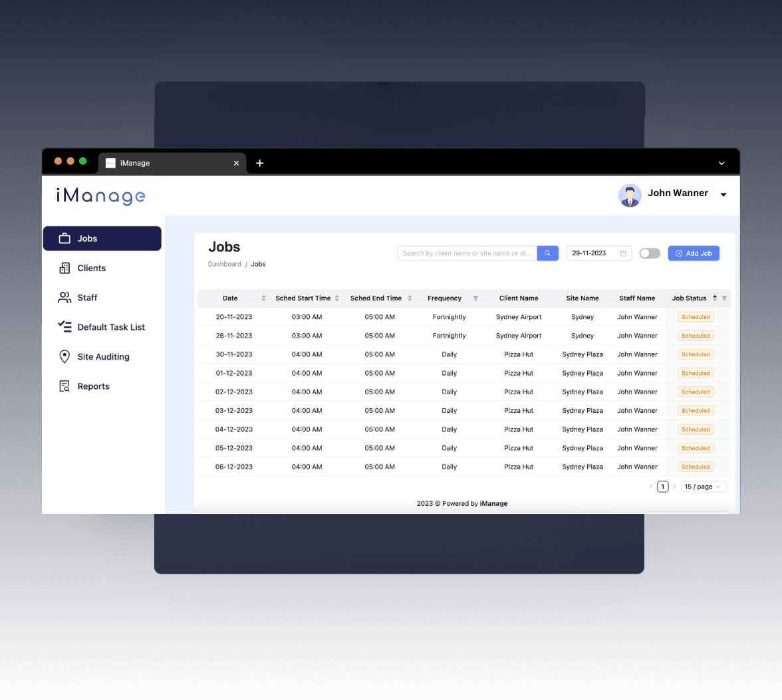Viewport: 782px width, 700px height.
Task: Click the Jobs briefcase icon in sidebar
Action: click(x=65, y=239)
